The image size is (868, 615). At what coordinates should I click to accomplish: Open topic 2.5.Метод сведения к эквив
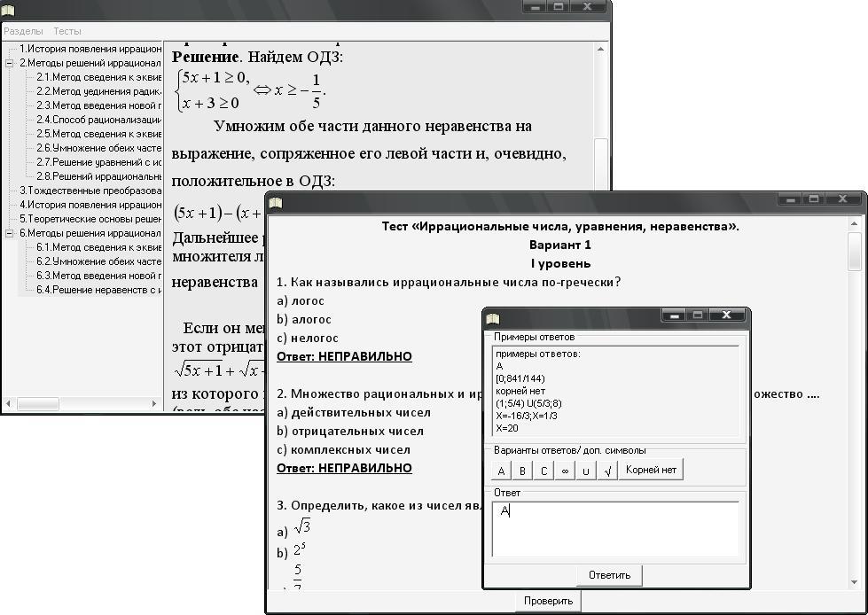[98, 134]
